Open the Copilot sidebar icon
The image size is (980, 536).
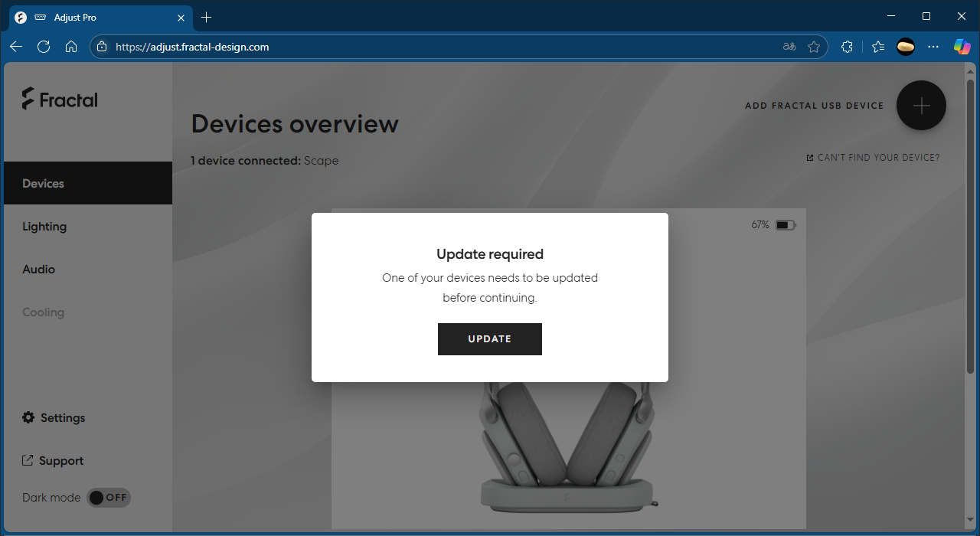tap(962, 47)
